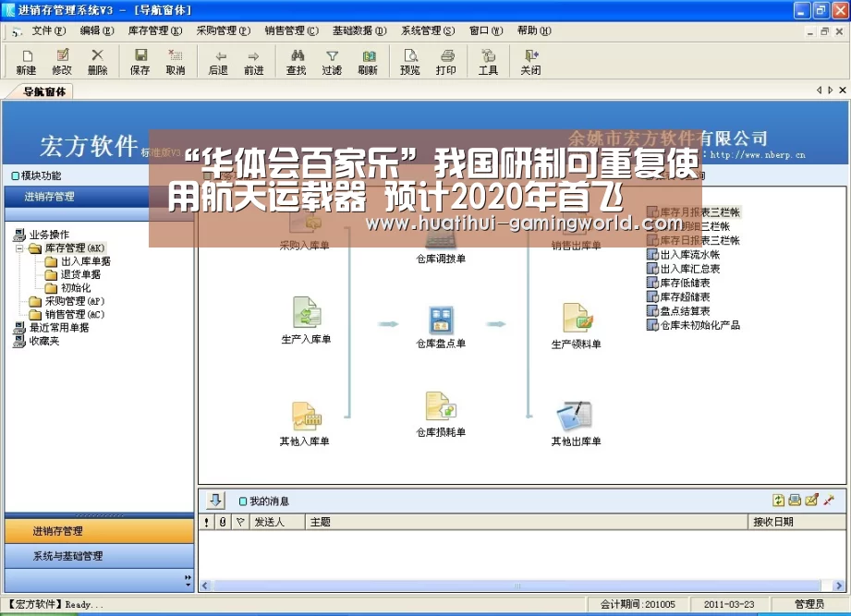
Task: Sort messages by 发送人 column header
Action: [277, 522]
